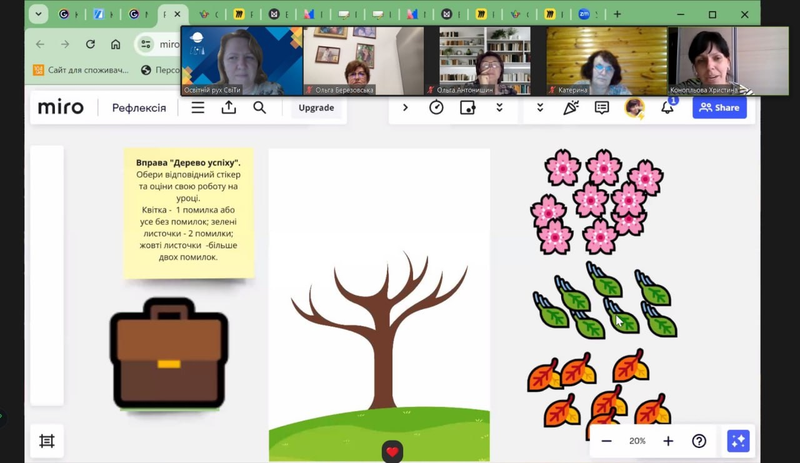Open the frames panel icon at bottom left
The width and height of the screenshot is (800, 463).
click(47, 441)
